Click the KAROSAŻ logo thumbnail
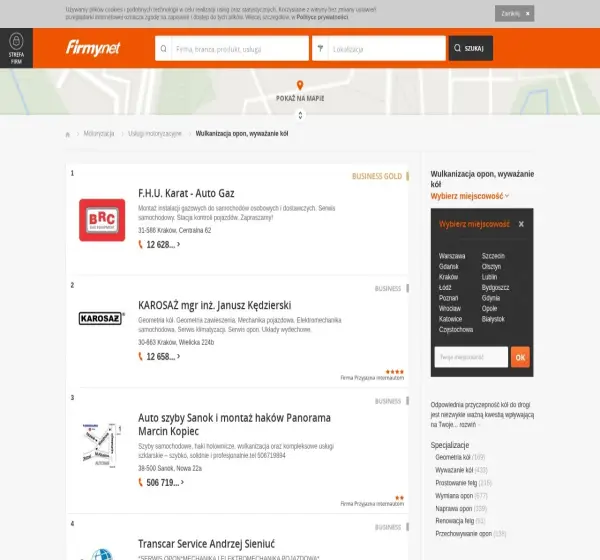The width and height of the screenshot is (600, 560). 101,318
